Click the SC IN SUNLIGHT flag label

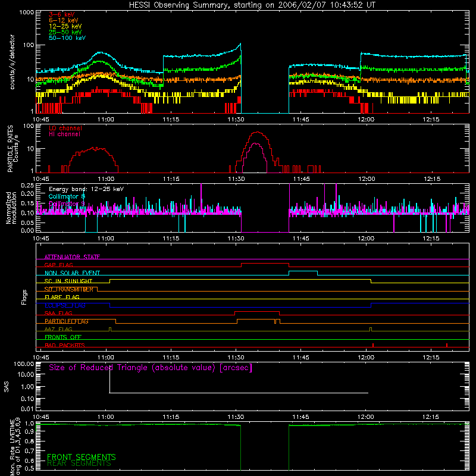point(68,281)
